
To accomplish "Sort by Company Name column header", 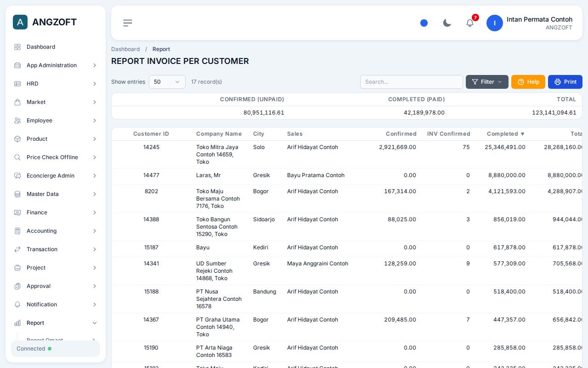I will pyautogui.click(x=219, y=134).
